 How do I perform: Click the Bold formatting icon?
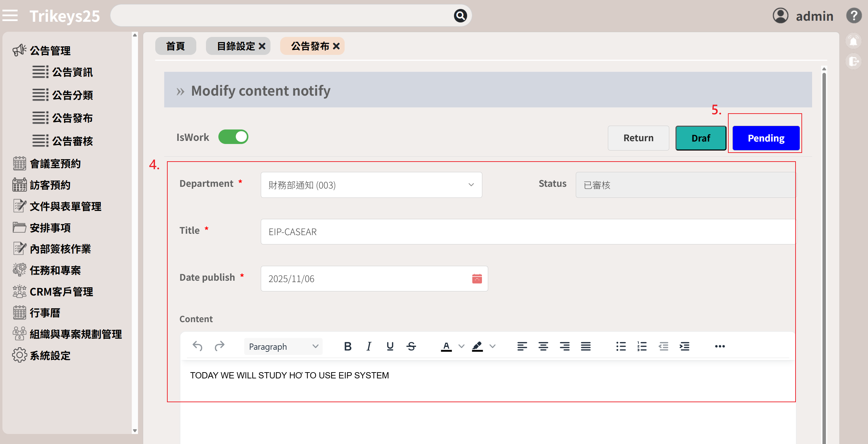(348, 346)
